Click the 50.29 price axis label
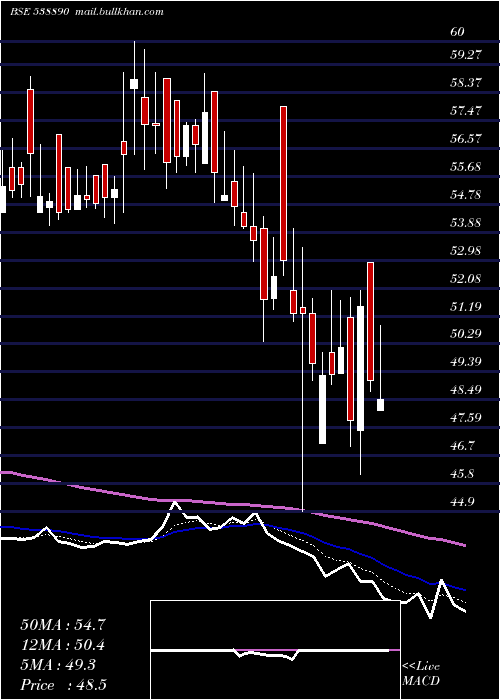The height and width of the screenshot is (700, 500). (x=465, y=333)
